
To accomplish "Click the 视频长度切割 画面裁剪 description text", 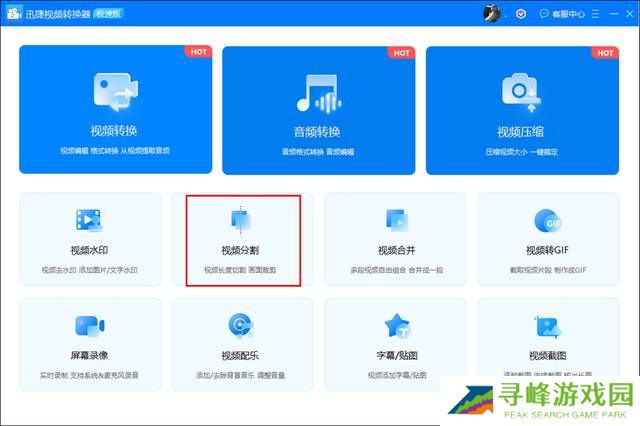I will (242, 270).
